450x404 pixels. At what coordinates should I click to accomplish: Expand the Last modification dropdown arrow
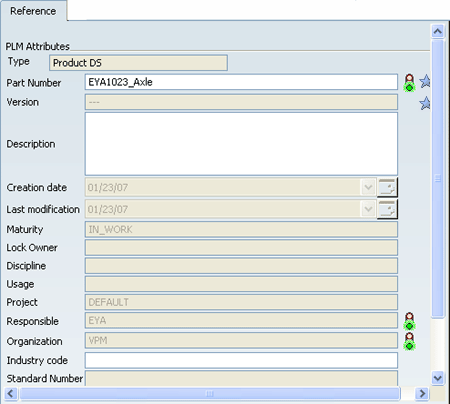pyautogui.click(x=368, y=209)
